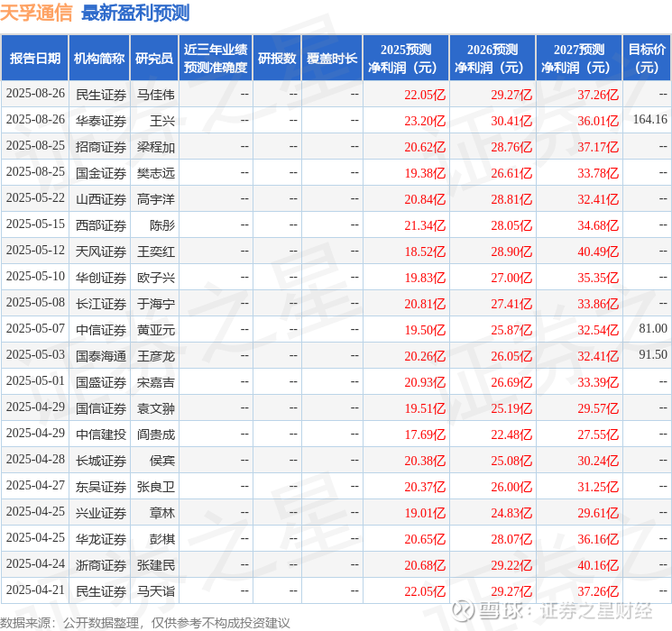Click the value 40.49亿
Viewport: 672px width, 631px height.
[598, 251]
